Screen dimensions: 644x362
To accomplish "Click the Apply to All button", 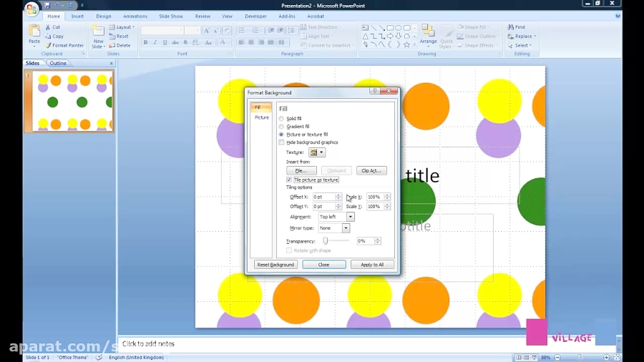I will [x=372, y=265].
